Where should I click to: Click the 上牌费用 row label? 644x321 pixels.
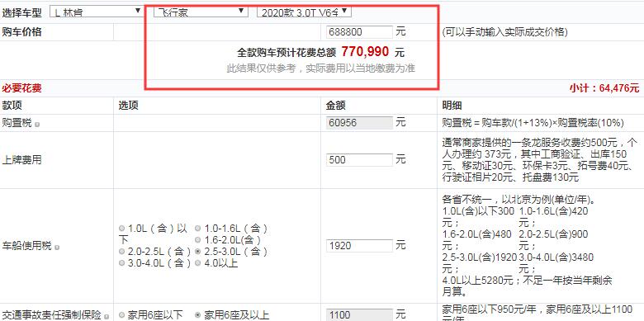tap(21, 160)
